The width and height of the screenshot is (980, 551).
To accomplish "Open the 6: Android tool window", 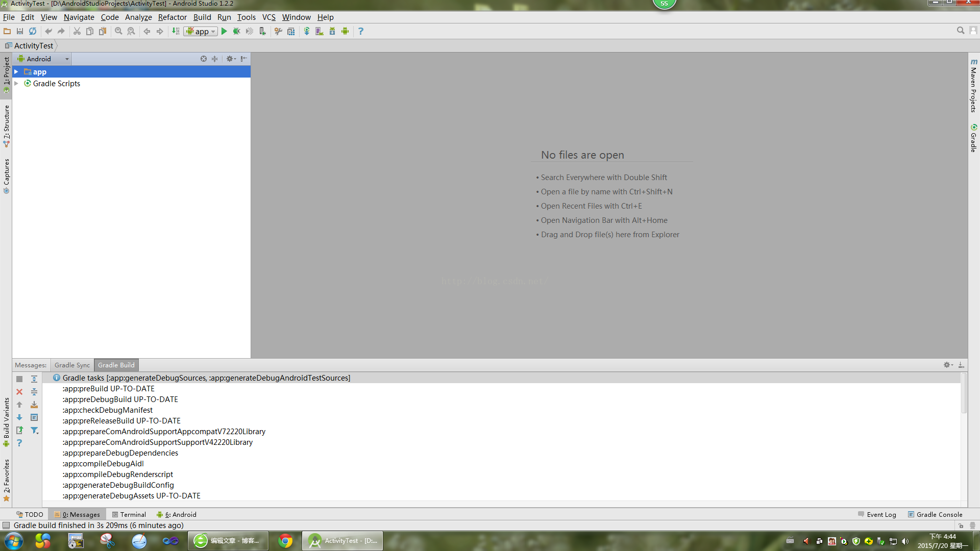I will point(177,514).
